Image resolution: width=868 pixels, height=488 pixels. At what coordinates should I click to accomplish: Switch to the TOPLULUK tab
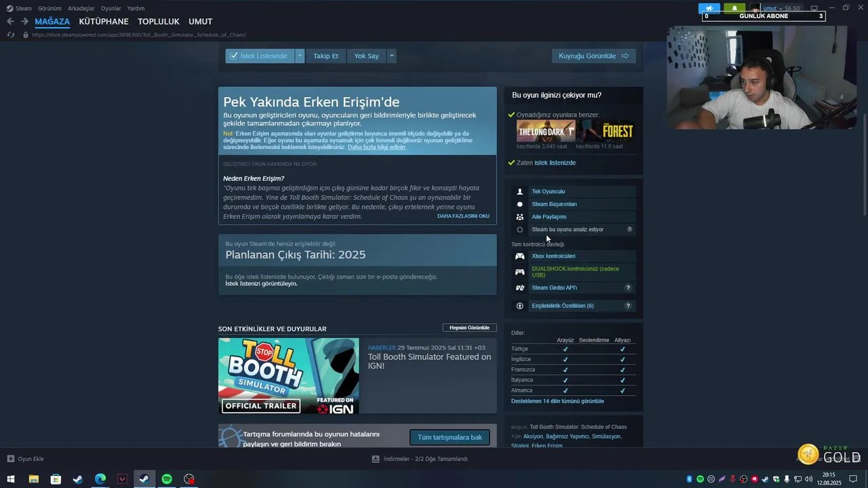click(x=159, y=22)
